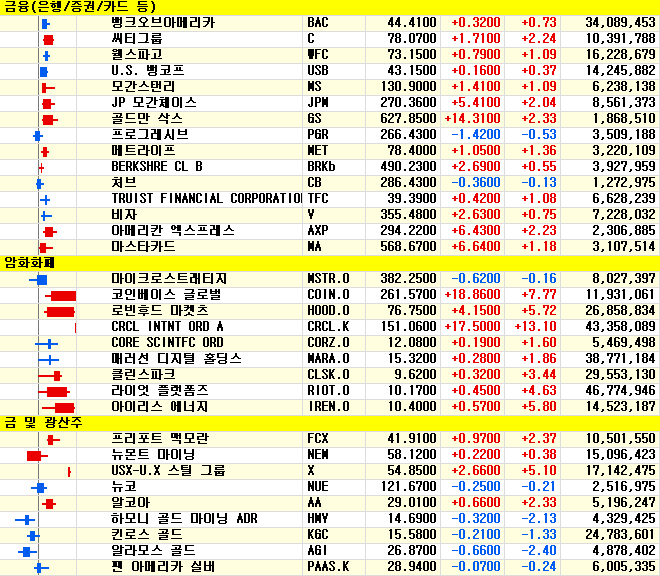The height and width of the screenshot is (576, 660).
Task: Click the 금 및 광산주 section header
Action: pyautogui.click(x=43, y=422)
